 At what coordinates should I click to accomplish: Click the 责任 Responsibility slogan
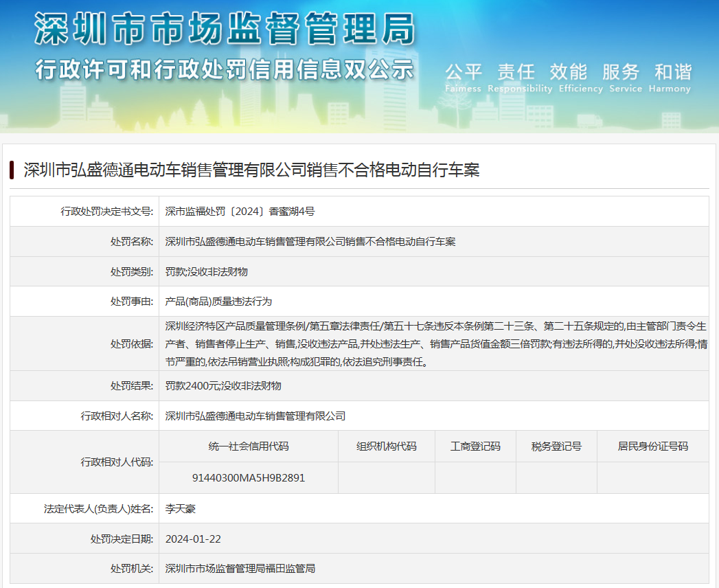point(520,78)
